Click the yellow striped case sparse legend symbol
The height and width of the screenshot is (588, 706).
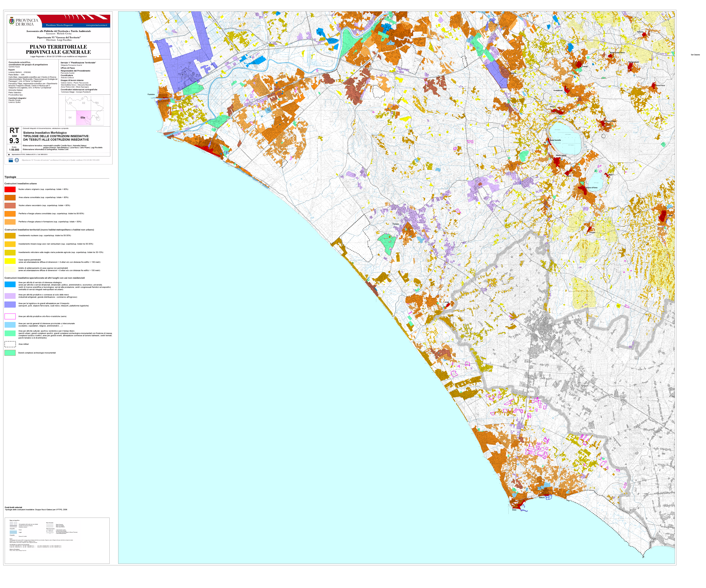(x=10, y=269)
